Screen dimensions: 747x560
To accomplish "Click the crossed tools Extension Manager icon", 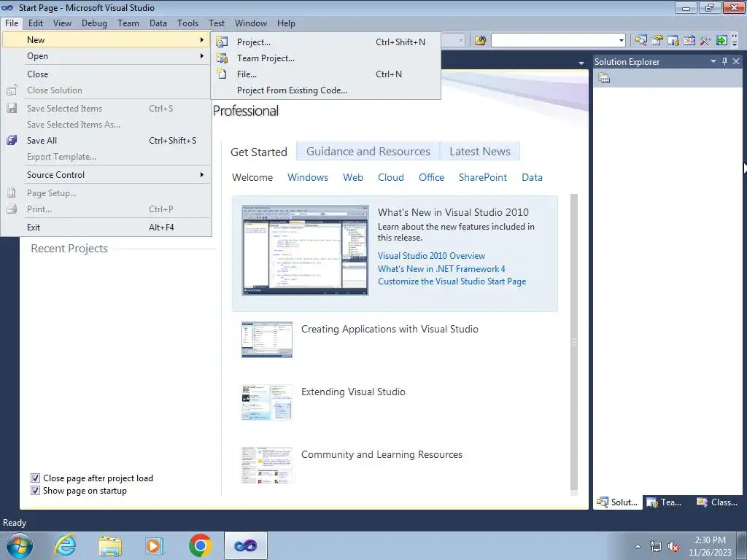I will coord(705,41).
